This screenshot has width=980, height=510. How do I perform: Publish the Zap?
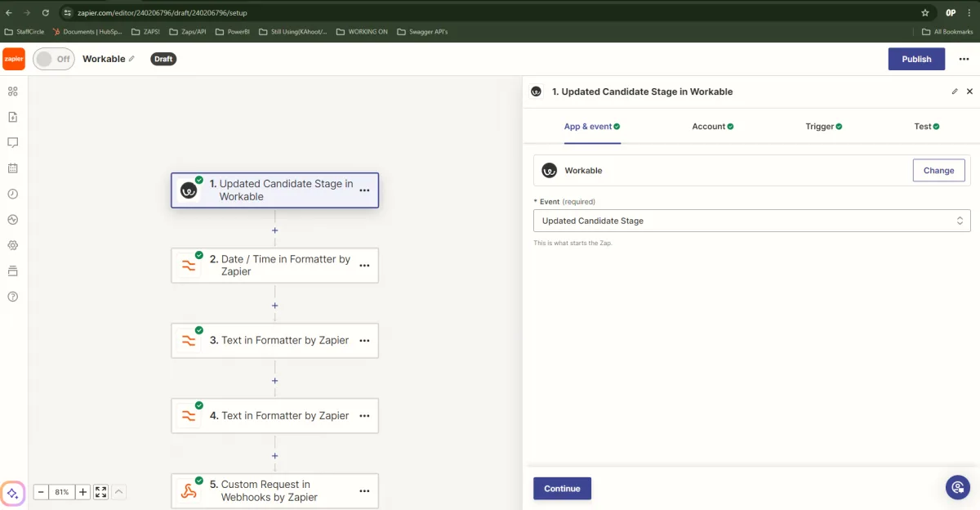click(x=916, y=59)
